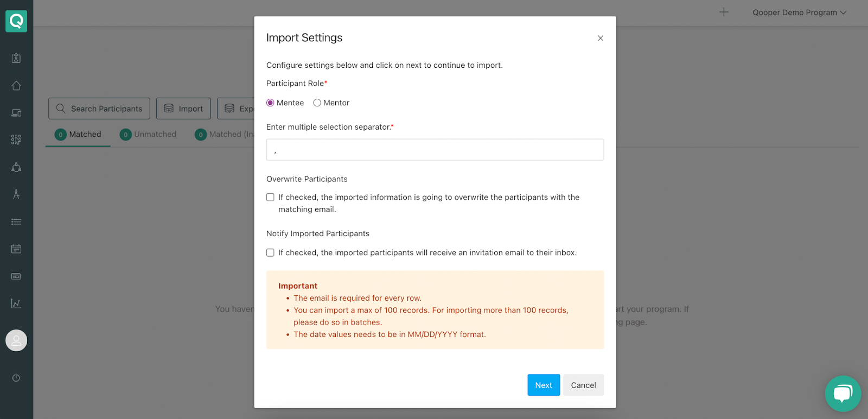Viewport: 868px width, 419px height.
Task: Open the list icon in the sidebar
Action: (x=16, y=222)
